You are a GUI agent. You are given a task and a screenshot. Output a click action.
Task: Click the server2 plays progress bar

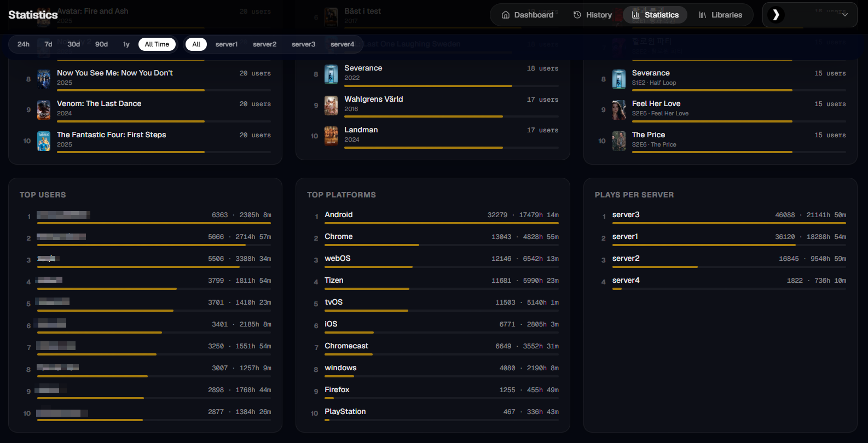point(729,267)
